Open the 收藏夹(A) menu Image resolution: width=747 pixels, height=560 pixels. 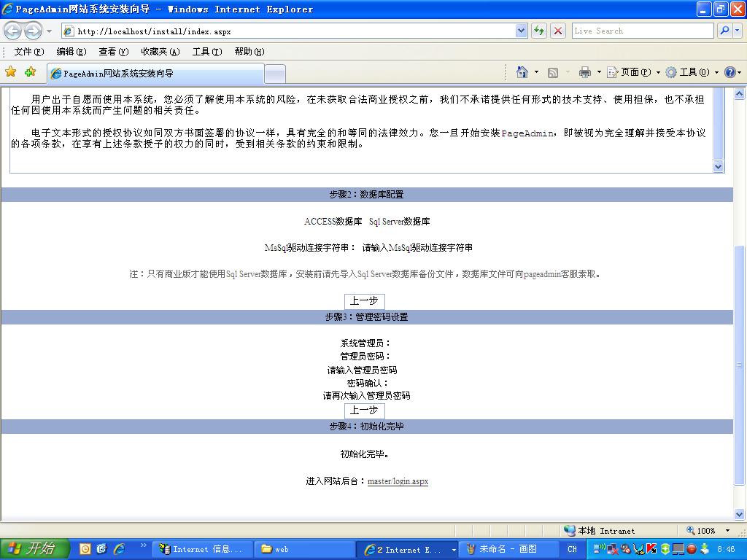pos(160,52)
